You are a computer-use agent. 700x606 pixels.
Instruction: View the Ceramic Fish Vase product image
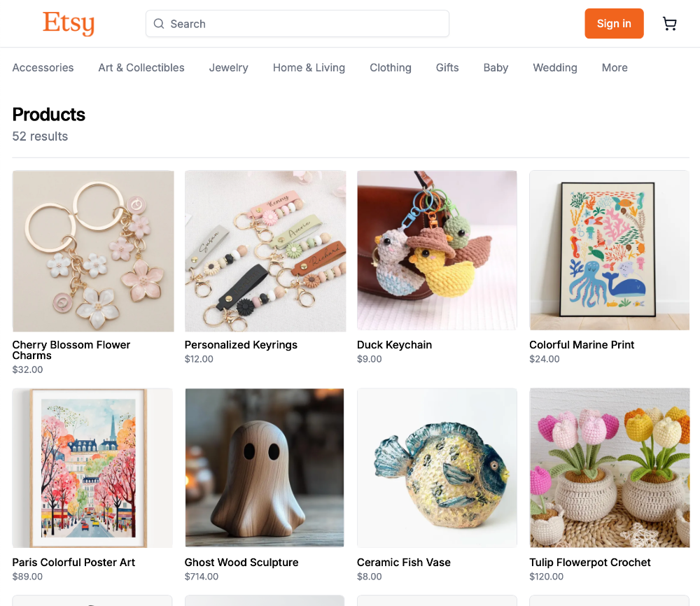[x=437, y=467]
